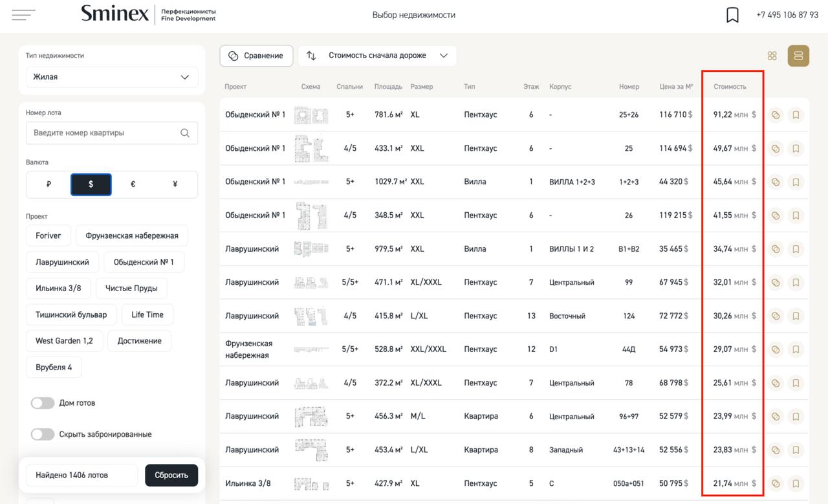
Task: Toggle Дом готов switch
Action: click(x=43, y=403)
